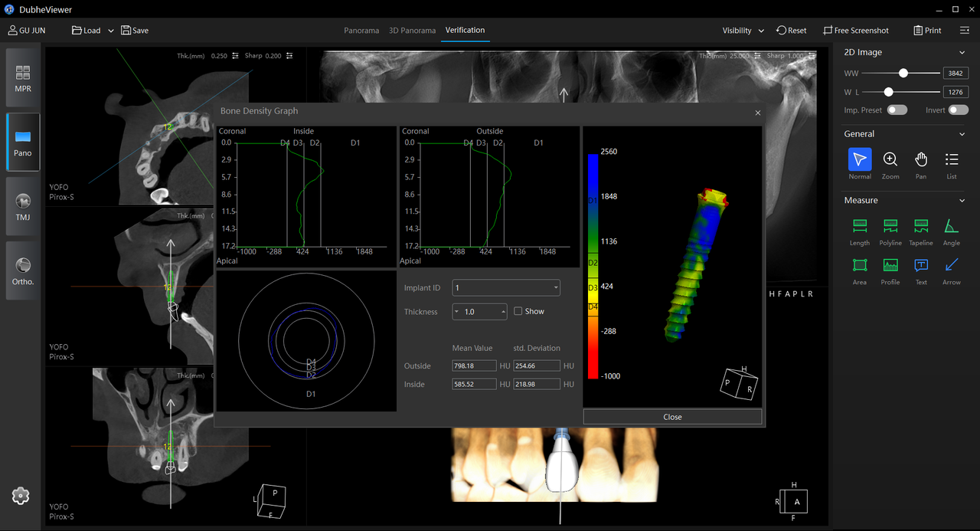The width and height of the screenshot is (980, 531).
Task: Open the hamburger menu at top right
Action: pos(964,31)
